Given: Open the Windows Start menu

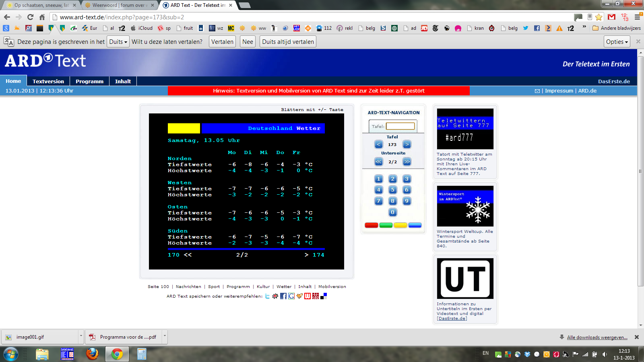Looking at the screenshot, I should (11, 354).
